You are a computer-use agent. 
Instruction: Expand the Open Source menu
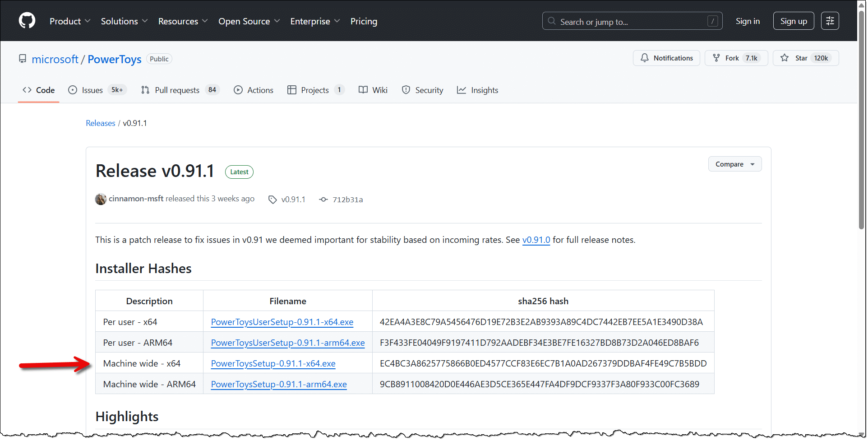[249, 21]
